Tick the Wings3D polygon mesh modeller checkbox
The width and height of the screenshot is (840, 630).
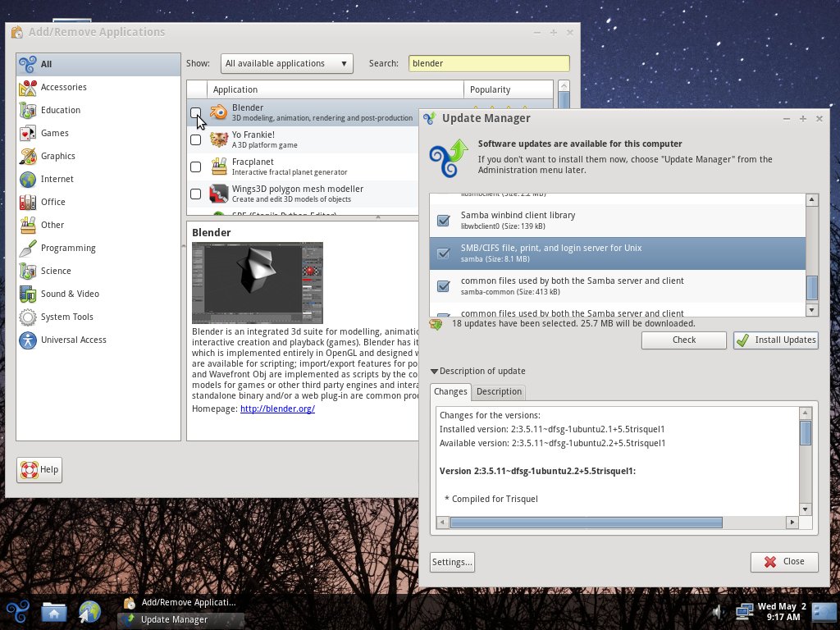(x=195, y=194)
